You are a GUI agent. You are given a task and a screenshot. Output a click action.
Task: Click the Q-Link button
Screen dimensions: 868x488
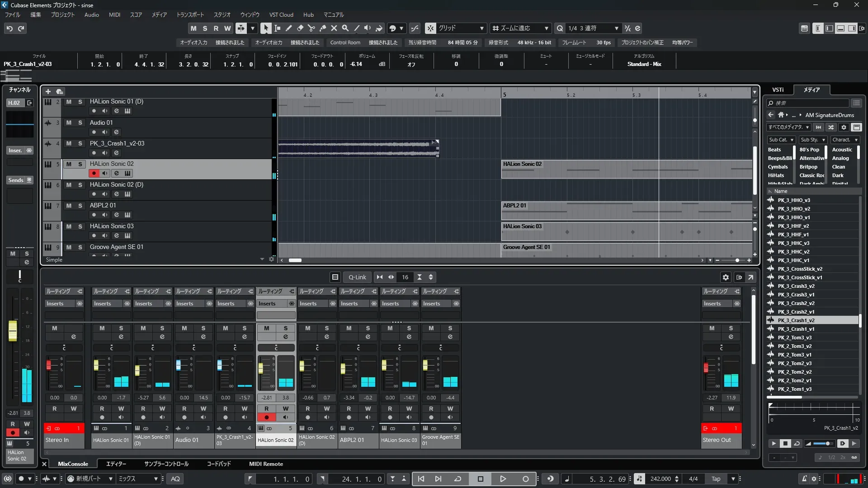[357, 277]
